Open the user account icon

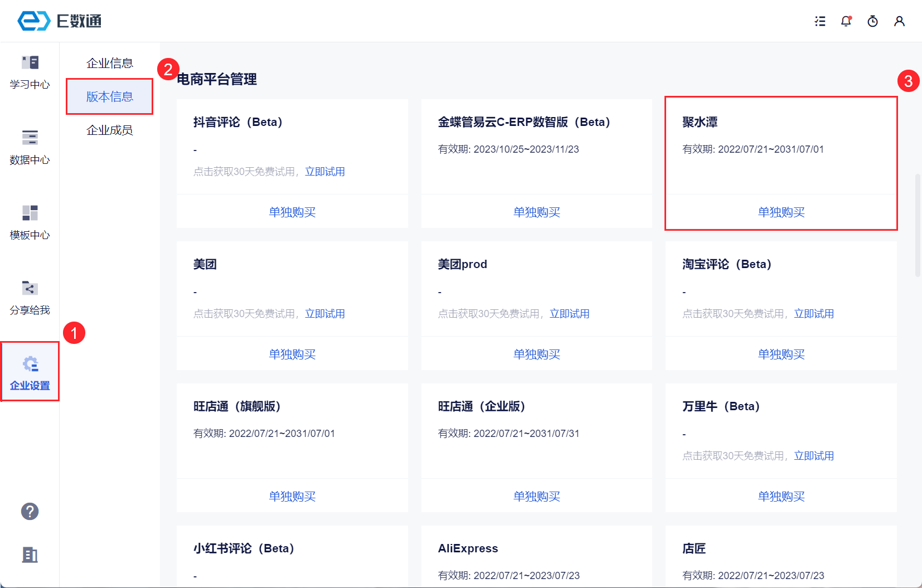click(899, 21)
